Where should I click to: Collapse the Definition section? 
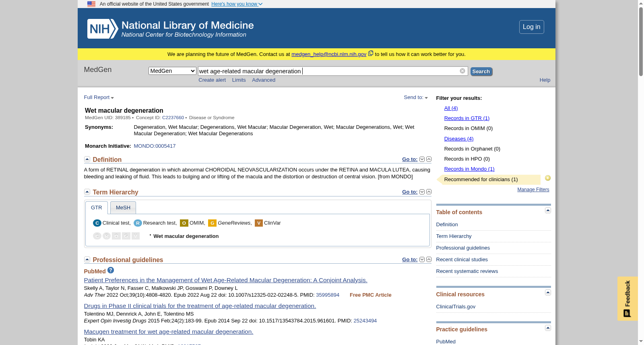(x=87, y=159)
